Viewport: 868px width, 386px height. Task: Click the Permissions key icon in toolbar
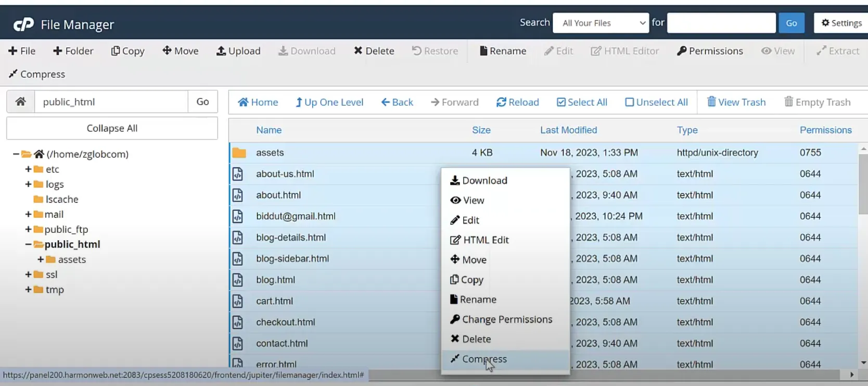click(681, 51)
